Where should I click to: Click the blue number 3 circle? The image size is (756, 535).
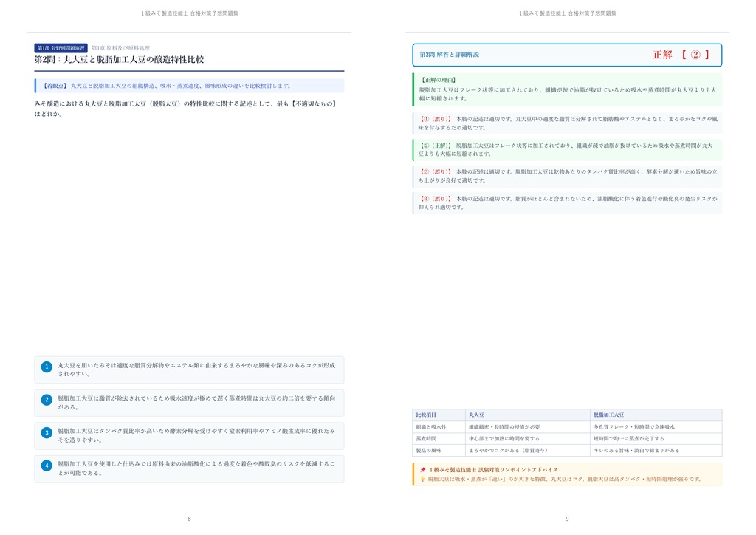(x=47, y=433)
